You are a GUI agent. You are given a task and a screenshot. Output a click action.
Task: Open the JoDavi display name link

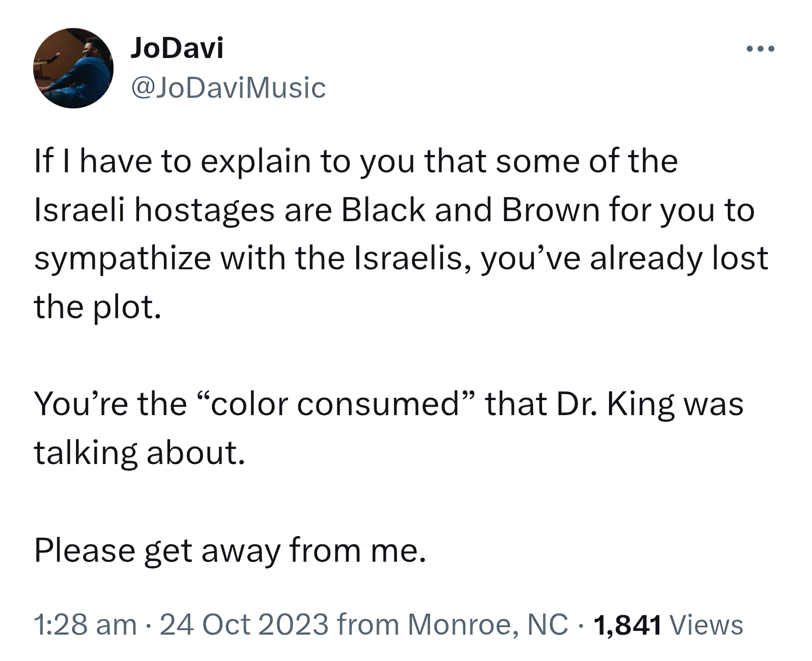[177, 48]
